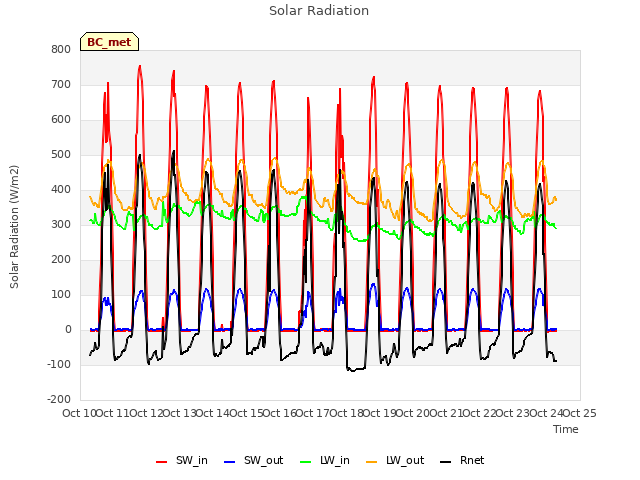Image resolution: width=640 pixels, height=480 pixels.
Task: Click the BC_met annotation label
Action: tap(109, 42)
